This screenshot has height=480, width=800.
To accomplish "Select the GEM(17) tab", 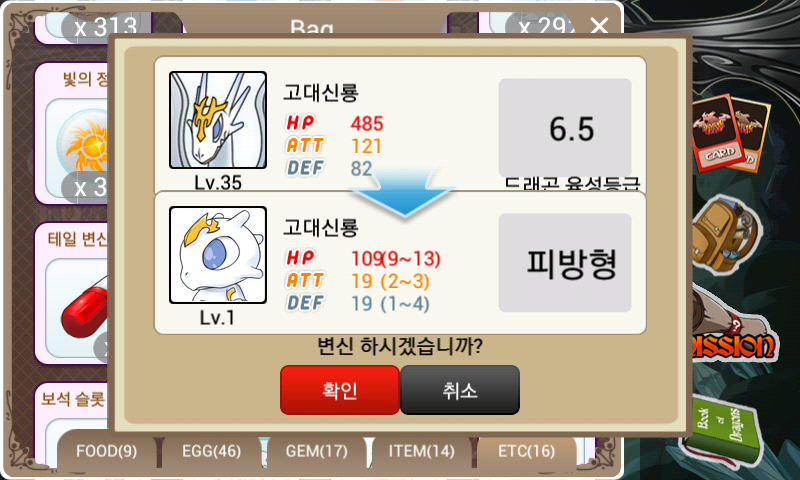I will click(x=316, y=451).
